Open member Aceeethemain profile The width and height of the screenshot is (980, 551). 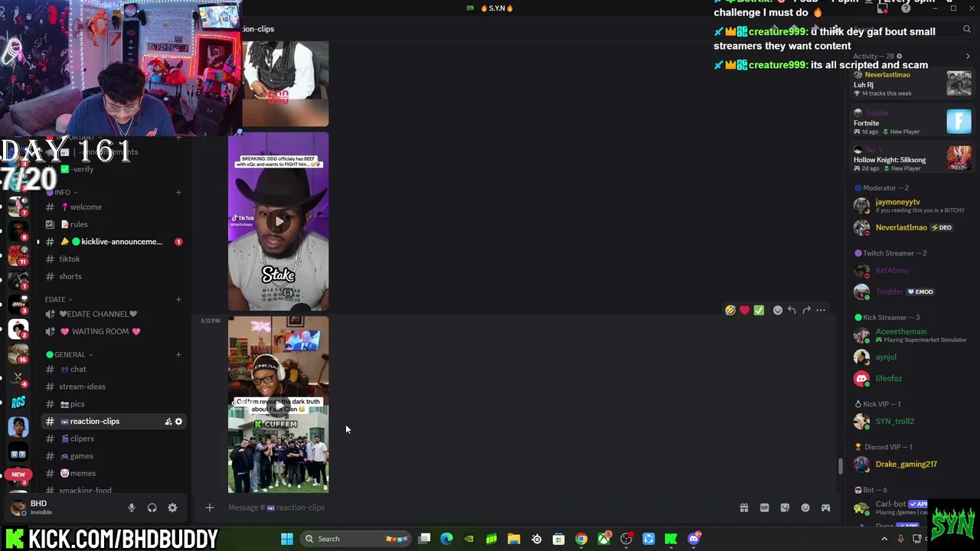coord(911,335)
